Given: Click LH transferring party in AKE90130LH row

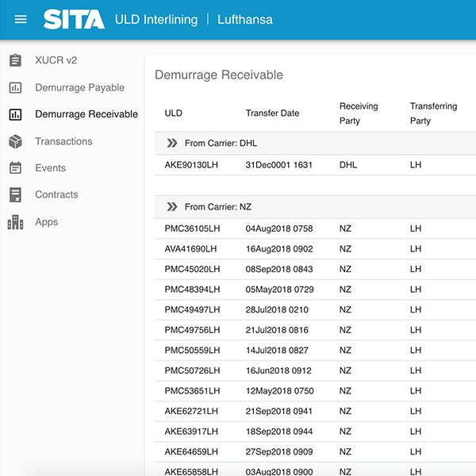Looking at the screenshot, I should click(416, 165).
